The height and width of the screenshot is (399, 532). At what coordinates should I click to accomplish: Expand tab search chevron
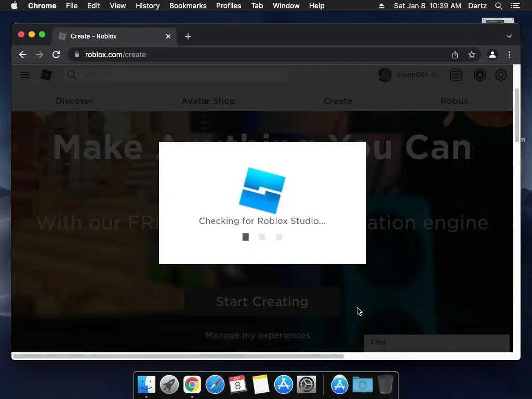coord(509,36)
